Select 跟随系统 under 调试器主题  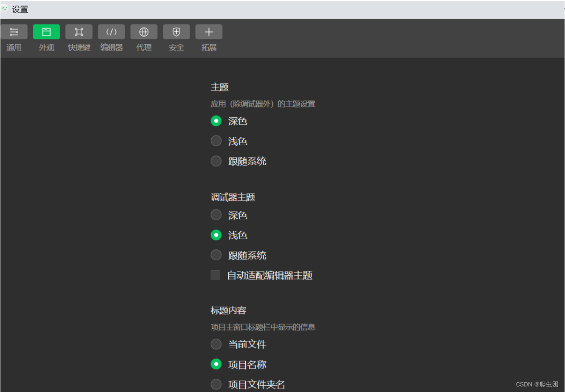(x=216, y=255)
